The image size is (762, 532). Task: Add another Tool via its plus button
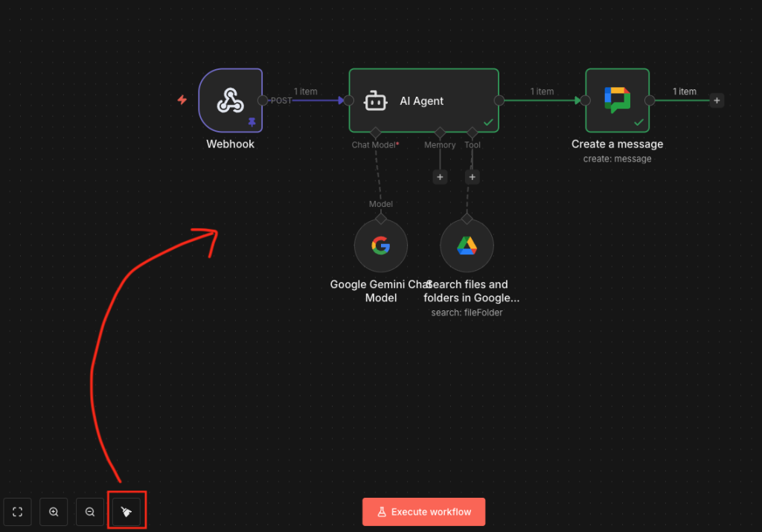point(472,177)
